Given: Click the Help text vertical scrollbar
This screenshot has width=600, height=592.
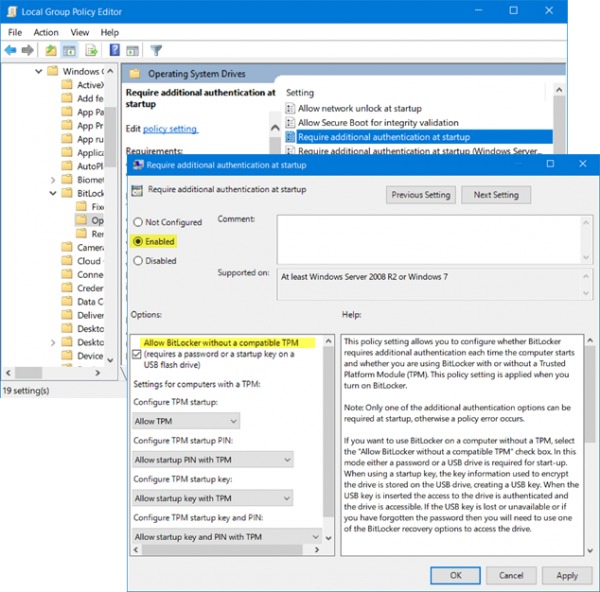Looking at the screenshot, I should pyautogui.click(x=590, y=430).
